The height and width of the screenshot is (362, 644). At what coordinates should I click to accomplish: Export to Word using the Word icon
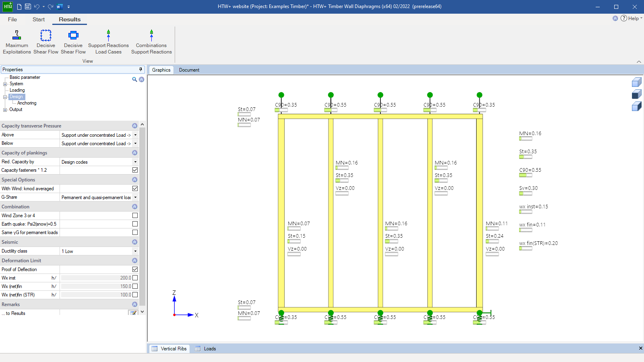tap(60, 6)
